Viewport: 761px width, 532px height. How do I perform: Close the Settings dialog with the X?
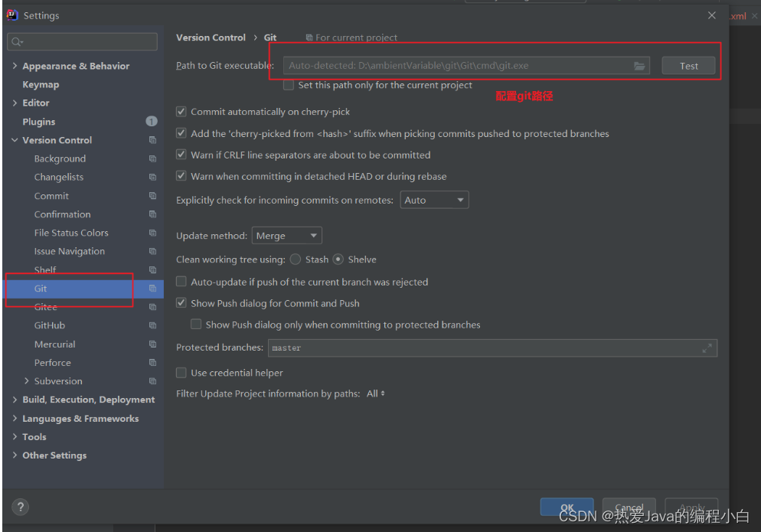point(711,15)
